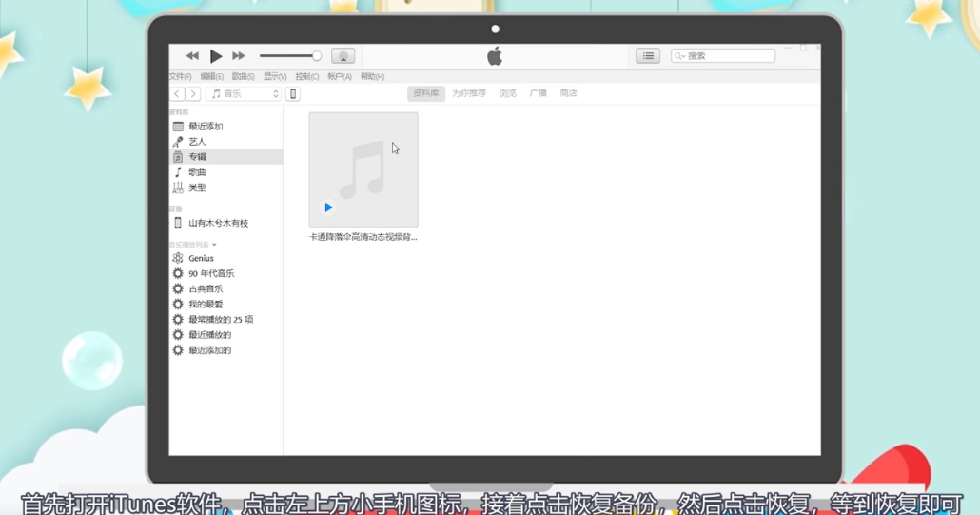Open the 控制(C) menu
980x515 pixels.
[x=307, y=76]
